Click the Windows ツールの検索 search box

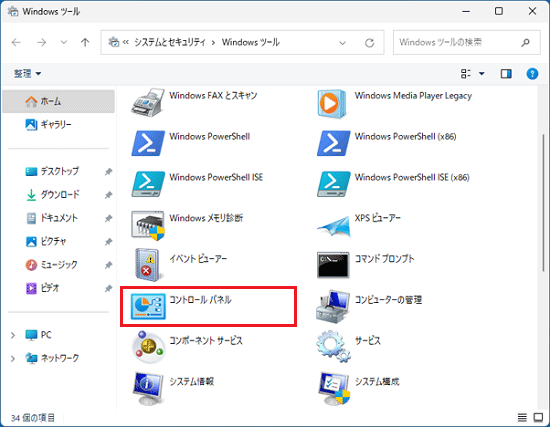(x=467, y=42)
